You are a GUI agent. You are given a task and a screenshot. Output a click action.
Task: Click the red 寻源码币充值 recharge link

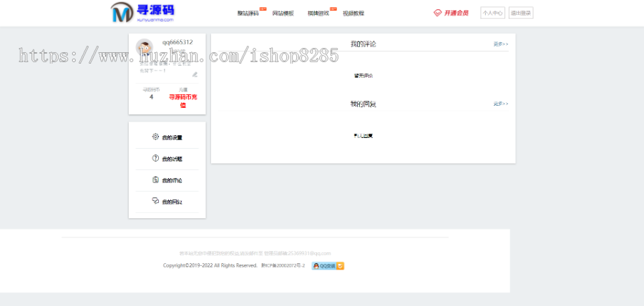coord(183,101)
